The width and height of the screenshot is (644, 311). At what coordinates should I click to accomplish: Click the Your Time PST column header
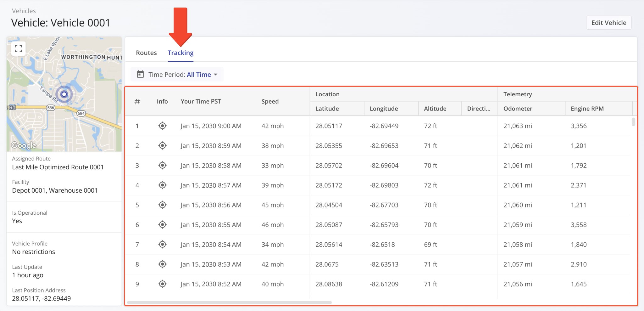(x=201, y=101)
